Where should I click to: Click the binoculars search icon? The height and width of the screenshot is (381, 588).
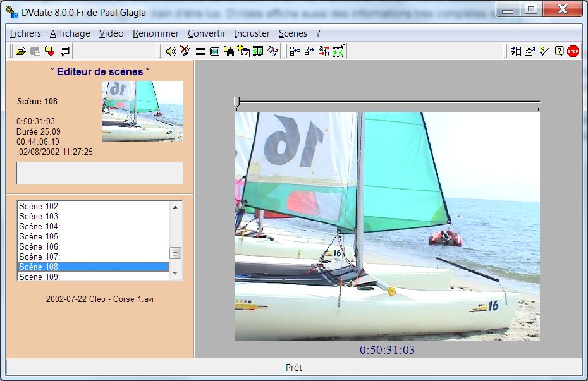point(229,52)
